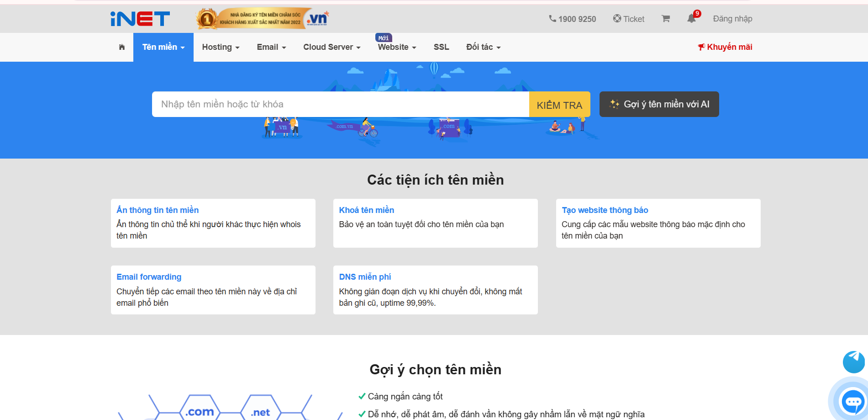The image size is (868, 420).
Task: Click Gợi ý tên miền với AI
Action: [x=659, y=104]
